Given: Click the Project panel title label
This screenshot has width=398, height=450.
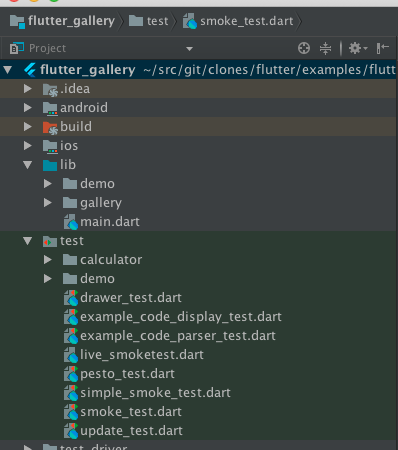Looking at the screenshot, I should coord(48,48).
